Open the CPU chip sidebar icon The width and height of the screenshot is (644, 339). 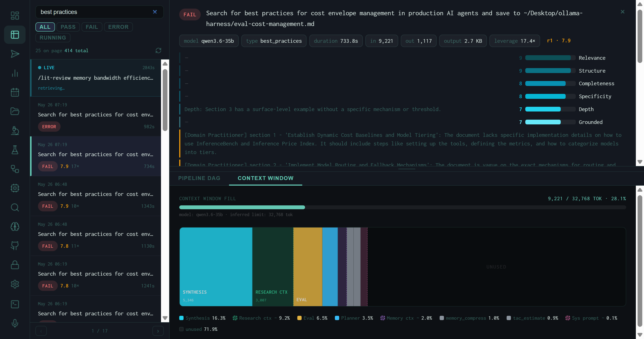click(15, 188)
